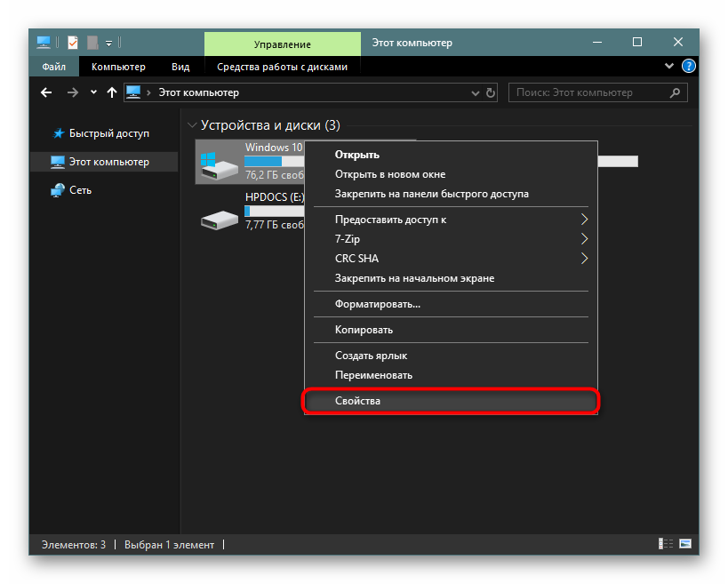728x584 pixels.
Task: Open the address bar history dropdown
Action: tap(475, 92)
